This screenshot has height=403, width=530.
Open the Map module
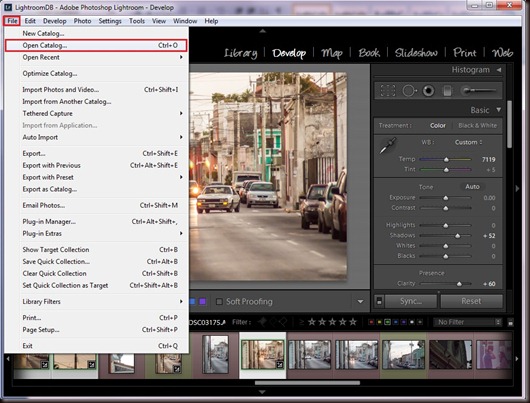pos(332,53)
